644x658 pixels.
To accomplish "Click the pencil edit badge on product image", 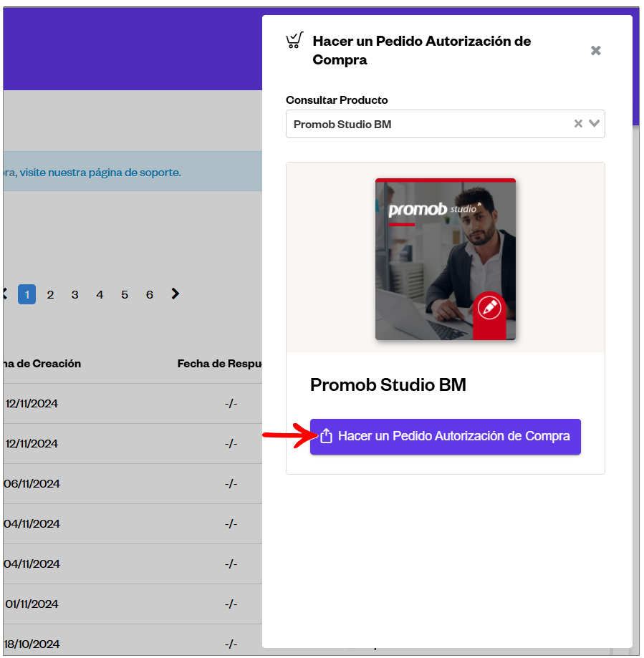I will click(489, 308).
